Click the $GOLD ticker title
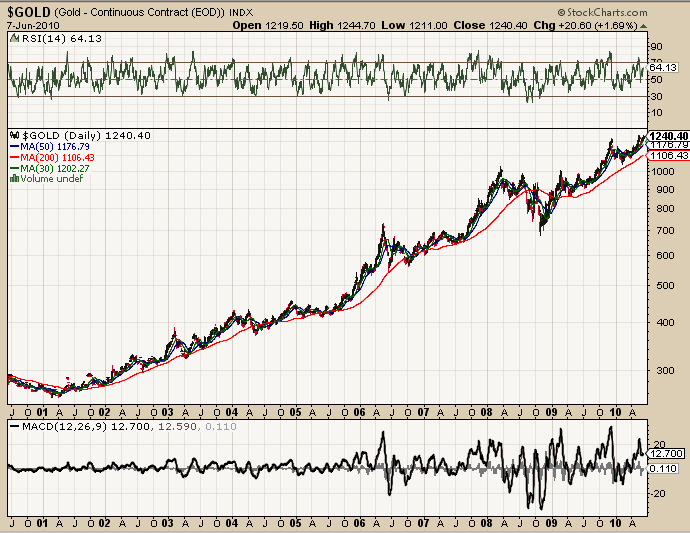 tap(29, 12)
